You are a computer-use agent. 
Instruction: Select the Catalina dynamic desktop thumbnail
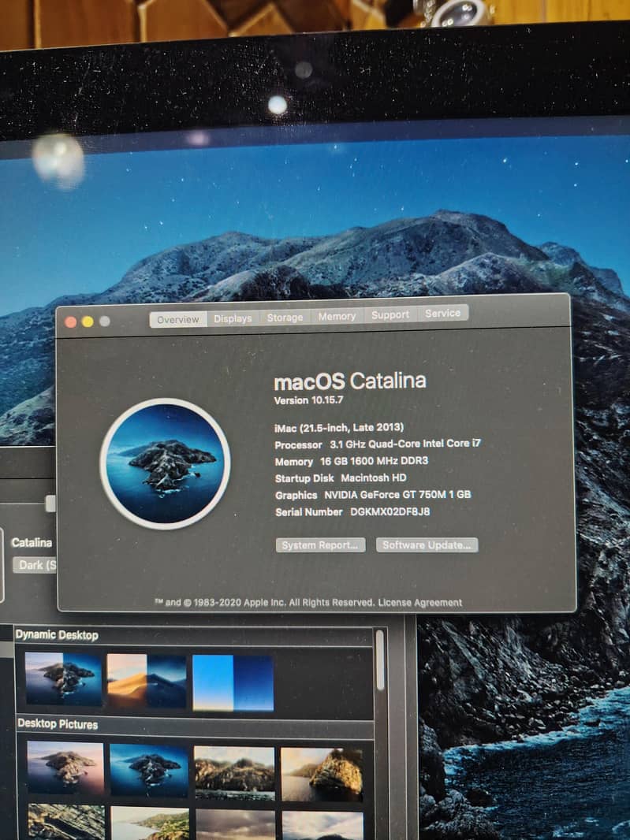63,678
